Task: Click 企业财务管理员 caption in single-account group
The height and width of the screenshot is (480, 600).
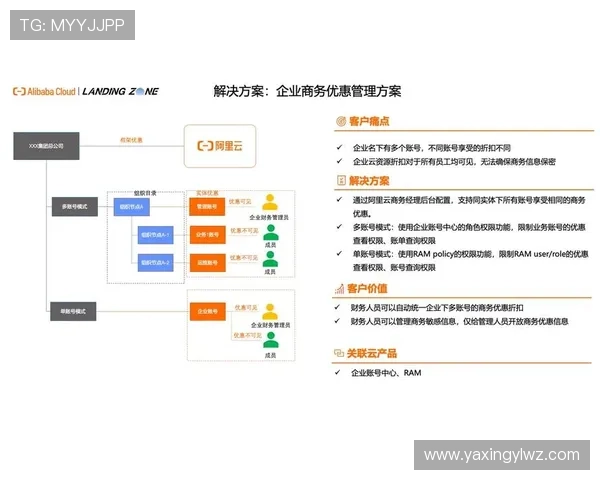Action: [271, 325]
